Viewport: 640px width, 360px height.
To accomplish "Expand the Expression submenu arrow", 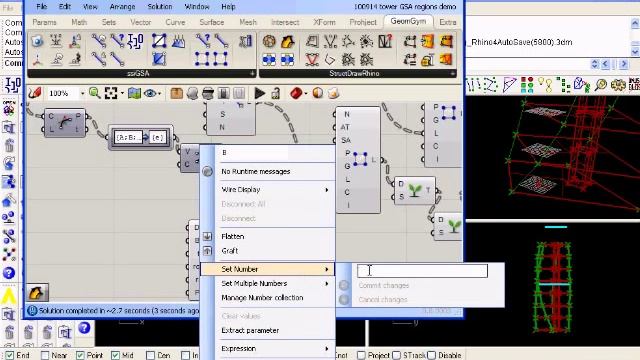I will click(x=327, y=349).
